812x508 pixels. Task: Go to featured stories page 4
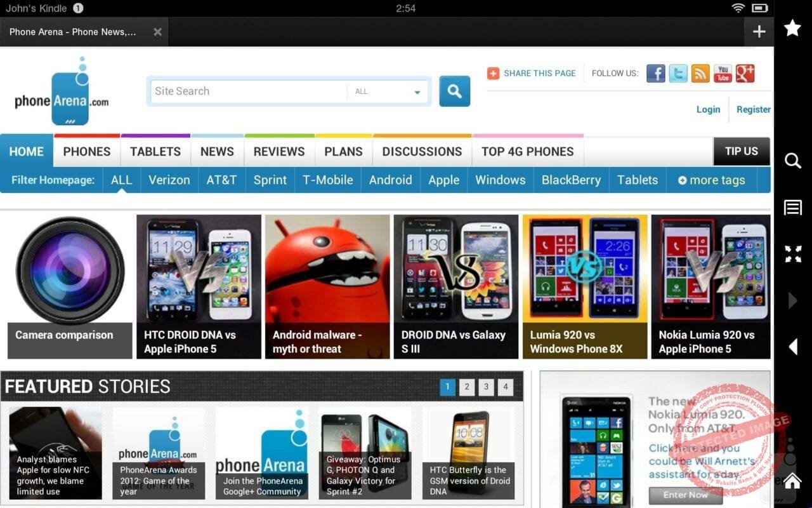pos(506,387)
